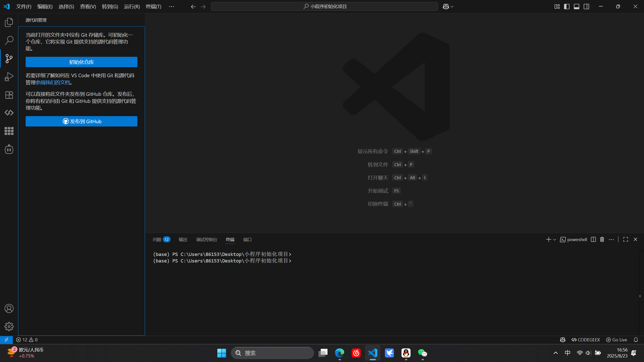The height and width of the screenshot is (362, 644).
Task: Open the Accounts icon in activity bar
Action: pos(9,308)
